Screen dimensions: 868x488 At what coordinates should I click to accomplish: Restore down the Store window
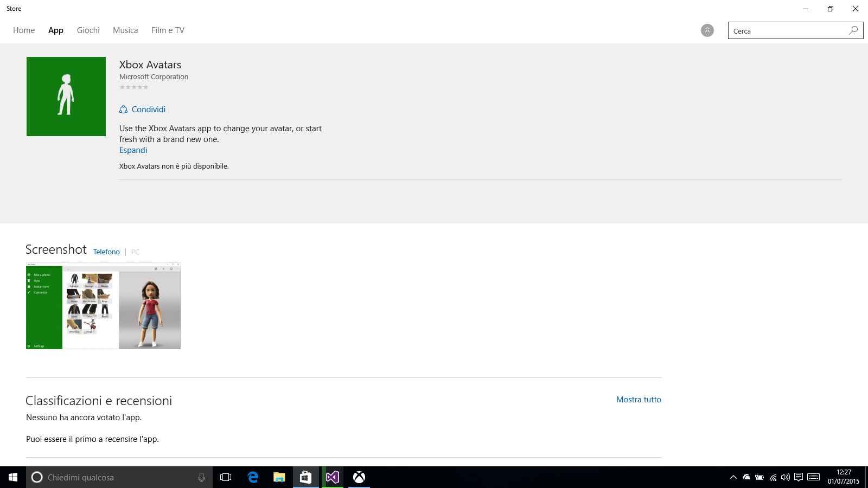[831, 9]
